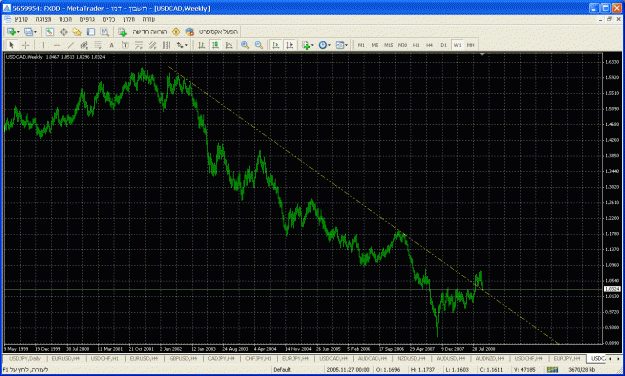Viewport: 625px width, 376px height.
Task: Click the Zoom In magnifier icon
Action: (x=245, y=45)
